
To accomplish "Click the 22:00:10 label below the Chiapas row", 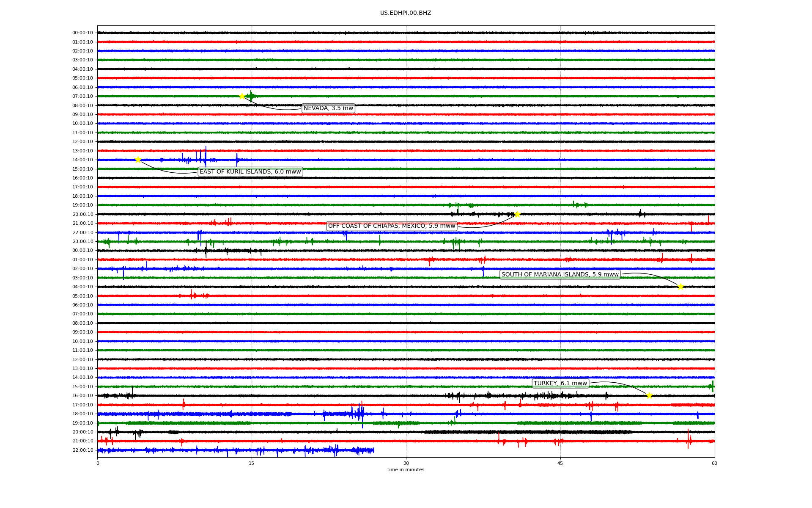I will 82,232.
